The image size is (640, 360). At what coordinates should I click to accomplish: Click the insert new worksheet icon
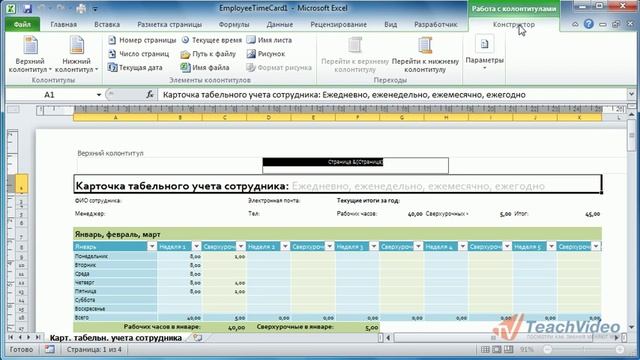point(198,338)
